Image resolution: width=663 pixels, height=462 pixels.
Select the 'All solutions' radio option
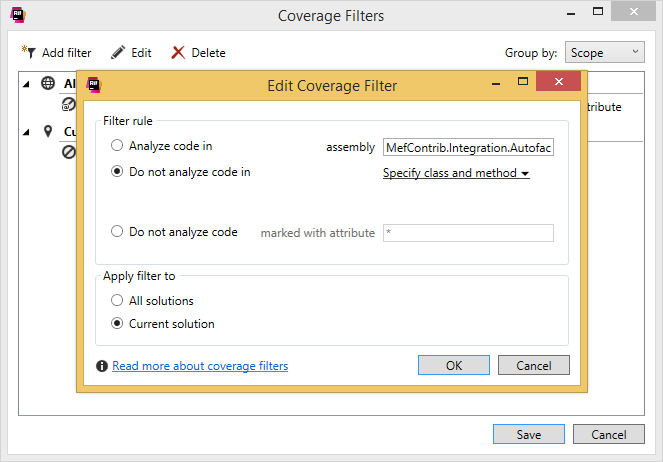[x=118, y=301]
